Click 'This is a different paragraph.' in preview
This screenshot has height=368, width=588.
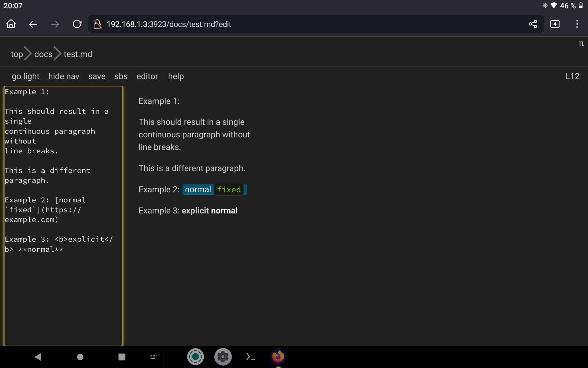pos(192,168)
